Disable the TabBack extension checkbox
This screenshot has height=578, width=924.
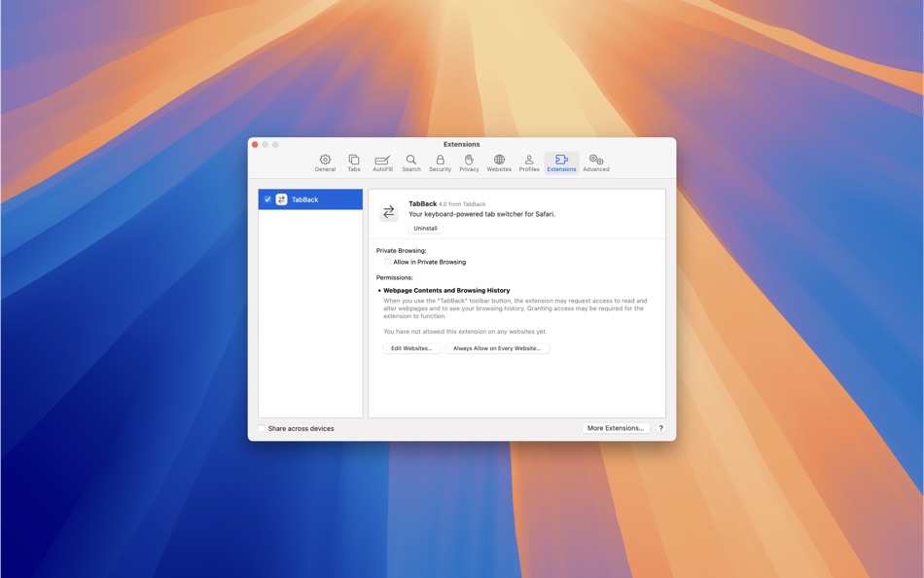(x=267, y=199)
